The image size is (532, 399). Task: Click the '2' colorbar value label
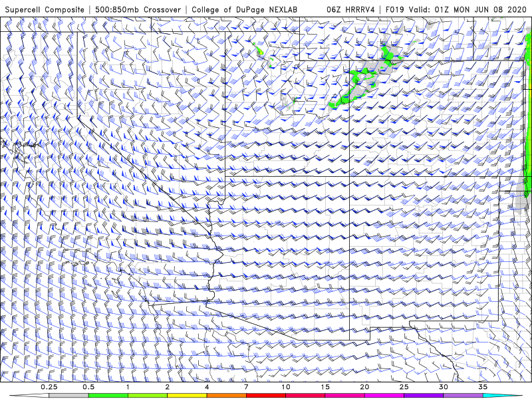tap(168, 387)
